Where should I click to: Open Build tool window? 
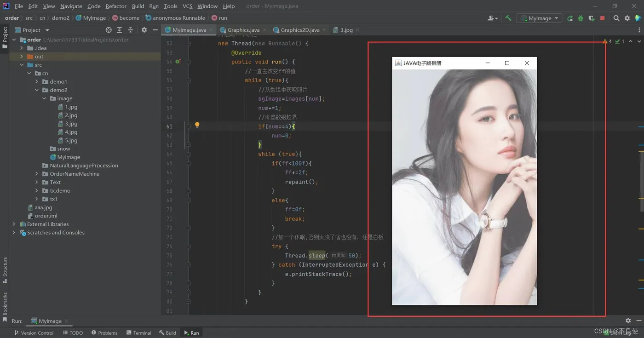tap(167, 333)
